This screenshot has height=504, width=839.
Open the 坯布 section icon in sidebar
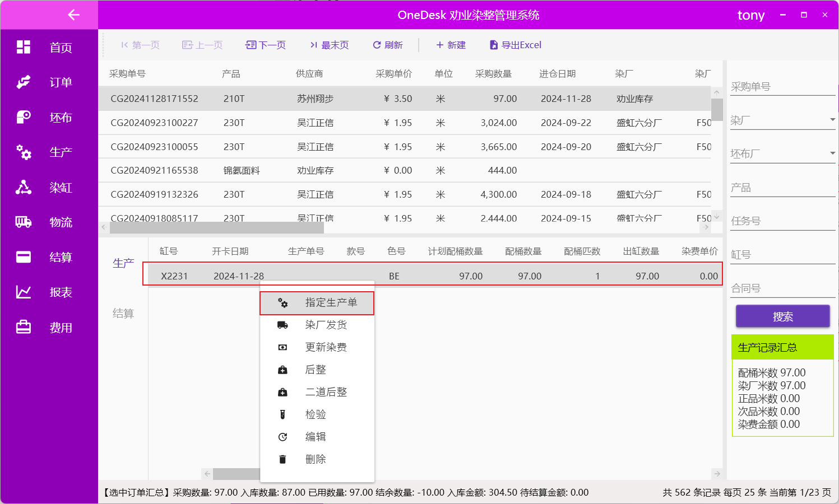tap(24, 117)
